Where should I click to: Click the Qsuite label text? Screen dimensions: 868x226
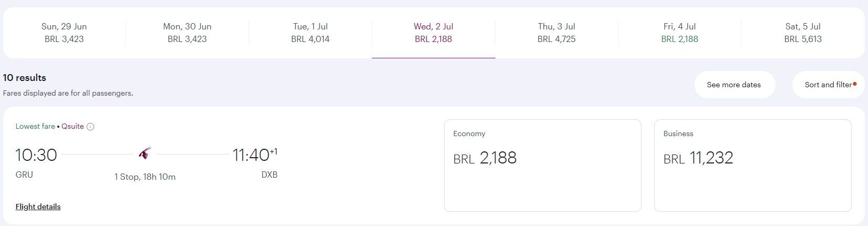click(73, 127)
